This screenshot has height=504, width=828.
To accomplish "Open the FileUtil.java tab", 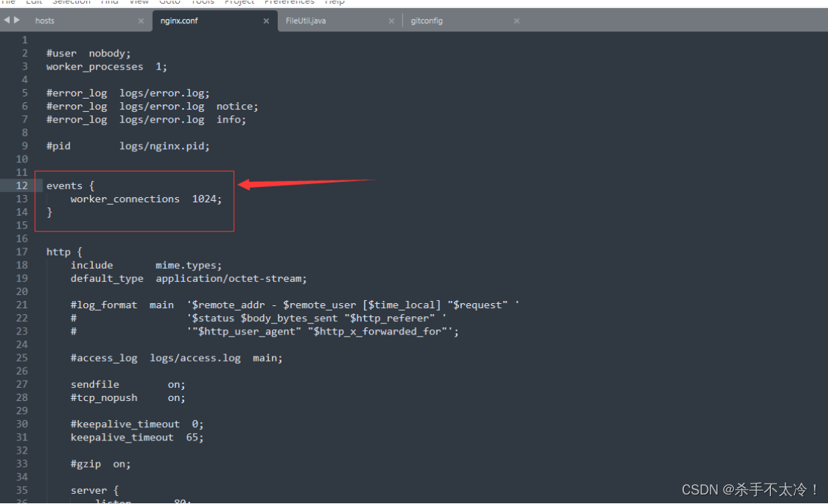I will (x=305, y=20).
